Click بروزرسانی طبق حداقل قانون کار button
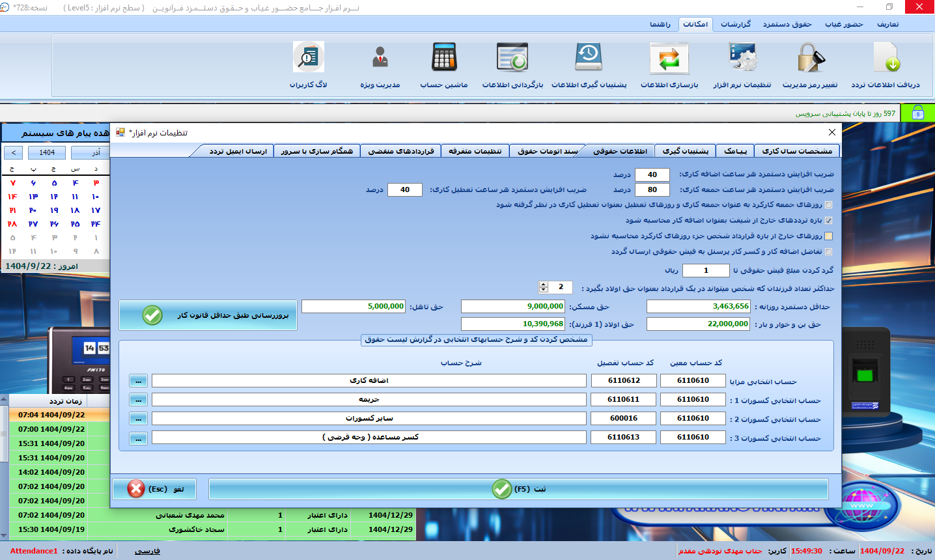Viewport: 935px width, 560px height. (x=208, y=316)
